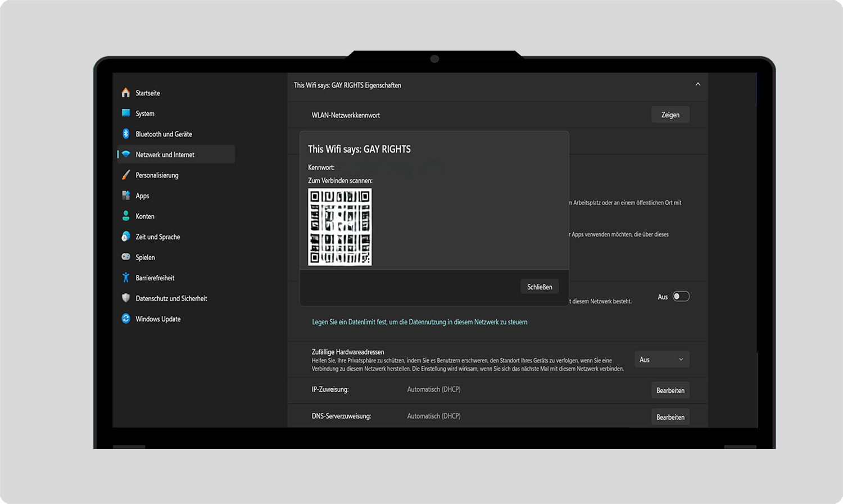Click the Netzwerk und Internet wifi icon
This screenshot has height=504, width=843.
(126, 155)
